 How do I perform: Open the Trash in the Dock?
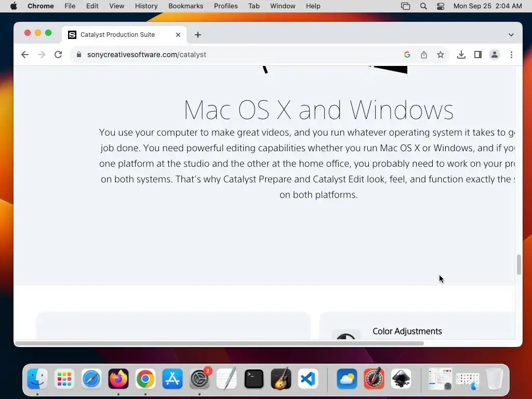[495, 379]
